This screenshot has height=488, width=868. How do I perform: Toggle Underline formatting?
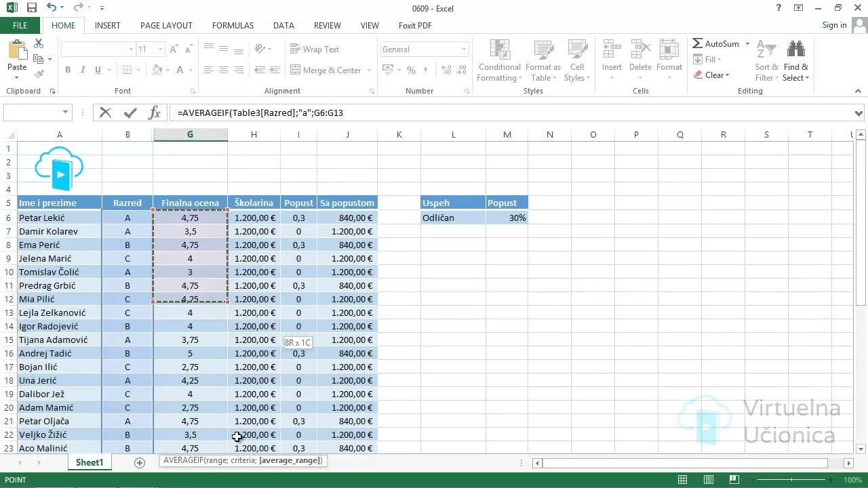click(98, 70)
